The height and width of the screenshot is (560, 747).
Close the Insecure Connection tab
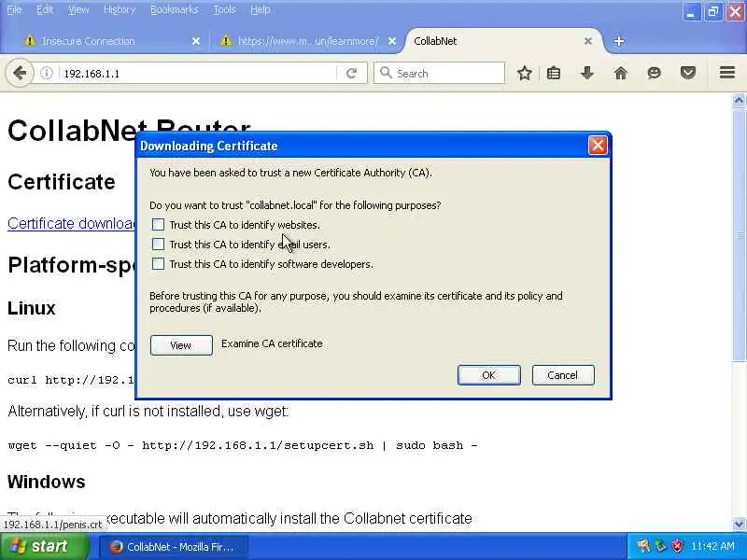tap(196, 41)
